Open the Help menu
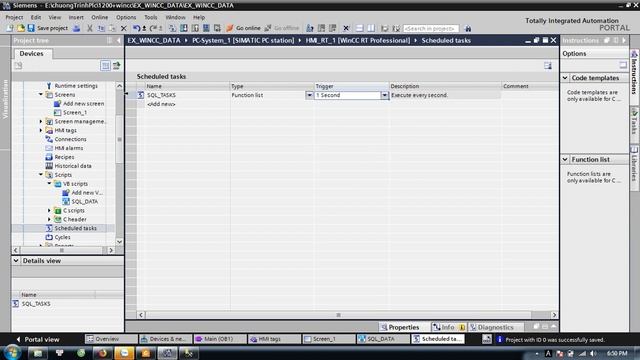Screen dimensions: 640x360 coord(199,17)
